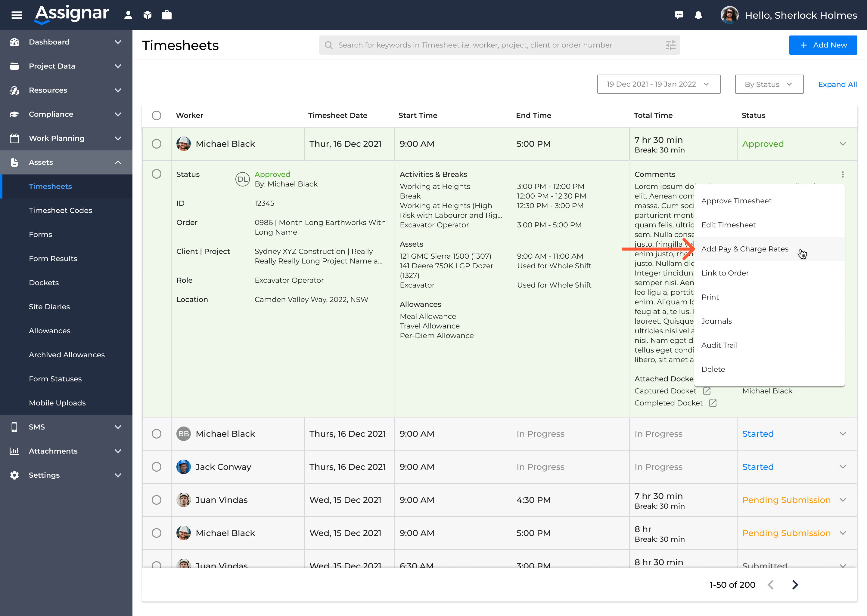
Task: Click the chat messages icon in top bar
Action: 679,15
